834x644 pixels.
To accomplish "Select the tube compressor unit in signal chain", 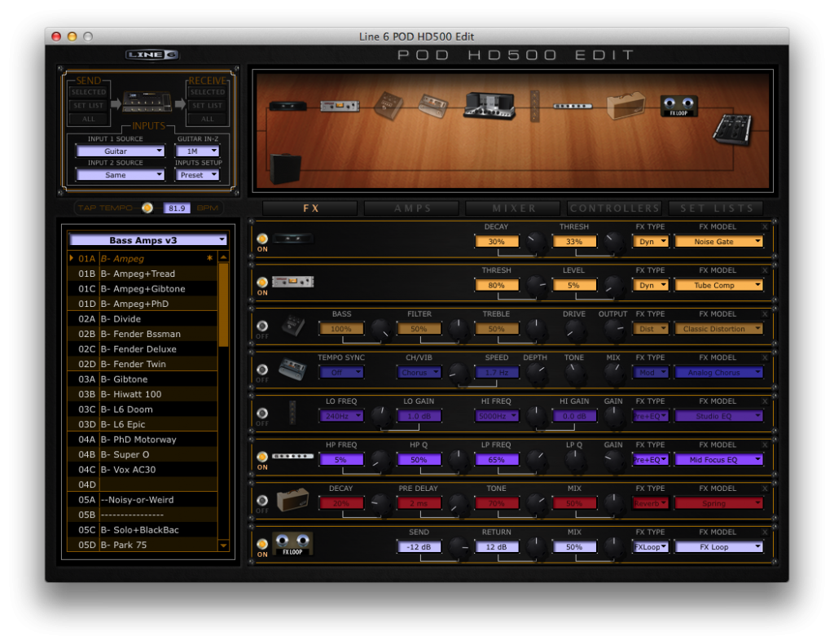I will tap(340, 107).
